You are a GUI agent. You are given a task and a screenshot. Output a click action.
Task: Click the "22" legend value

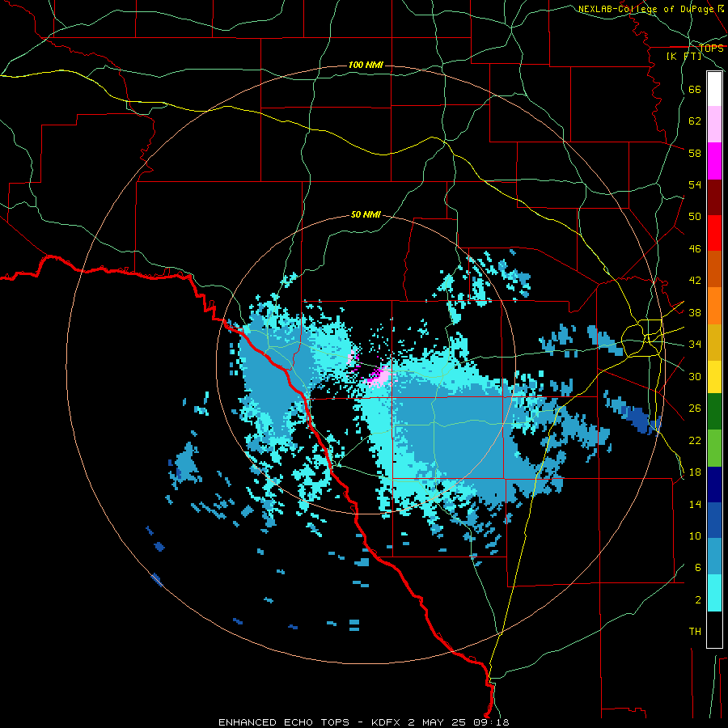[x=695, y=440]
